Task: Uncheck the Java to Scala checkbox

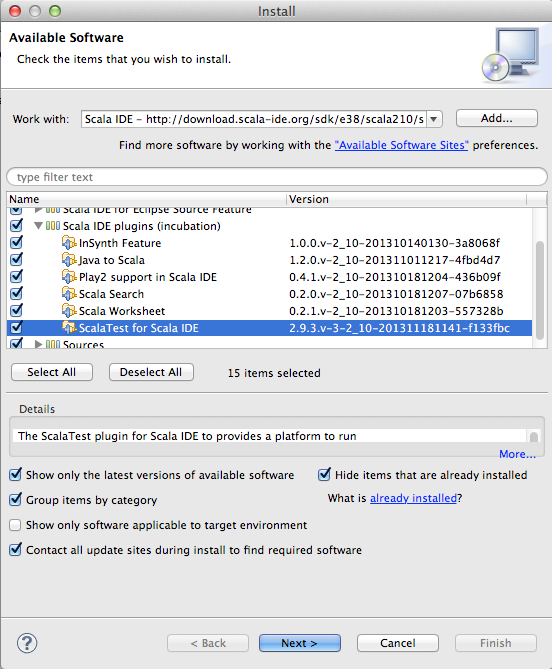Action: pyautogui.click(x=16, y=259)
